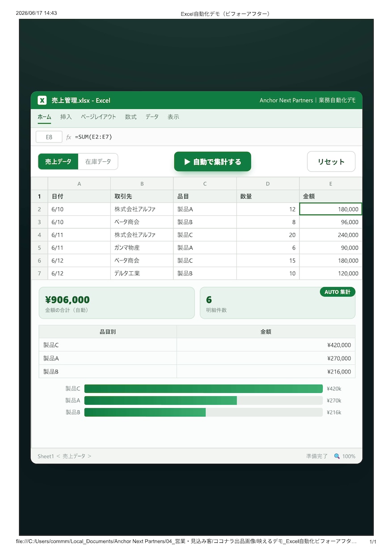Click the fx formula icon

pyautogui.click(x=69, y=137)
